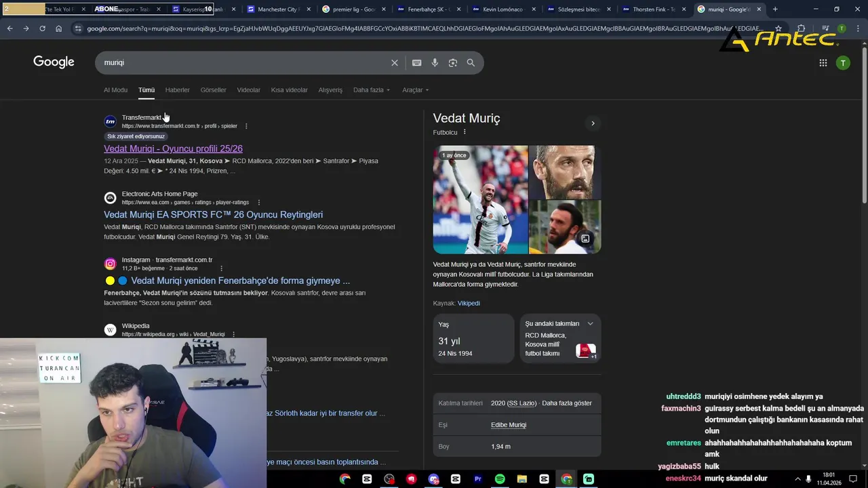Open three-dot menu beside Futbolcu label
This screenshot has height=488, width=868.
(x=465, y=132)
